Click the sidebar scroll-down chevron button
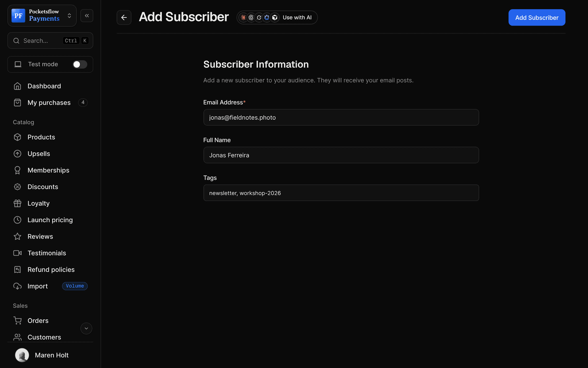 (x=86, y=328)
